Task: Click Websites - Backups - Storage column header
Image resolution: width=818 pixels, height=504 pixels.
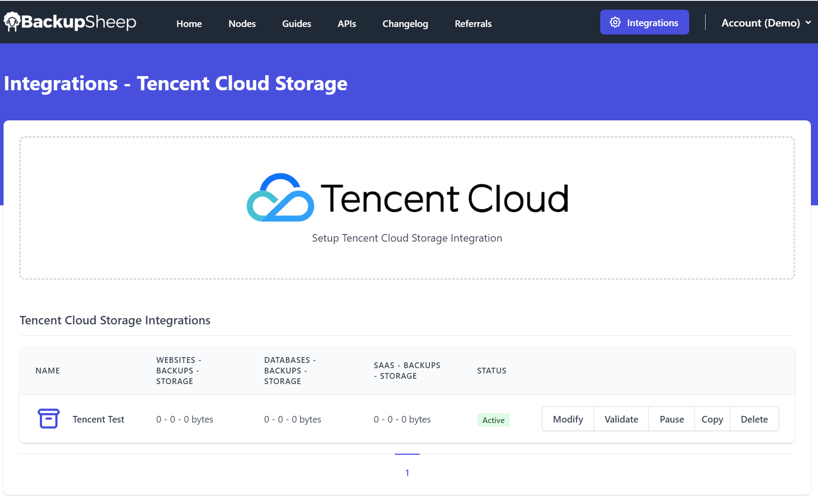Action: point(178,371)
